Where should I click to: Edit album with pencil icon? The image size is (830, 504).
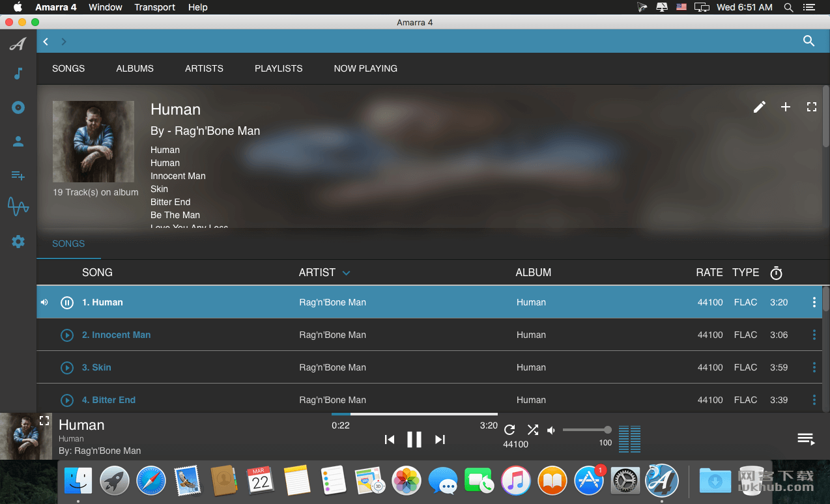(759, 107)
